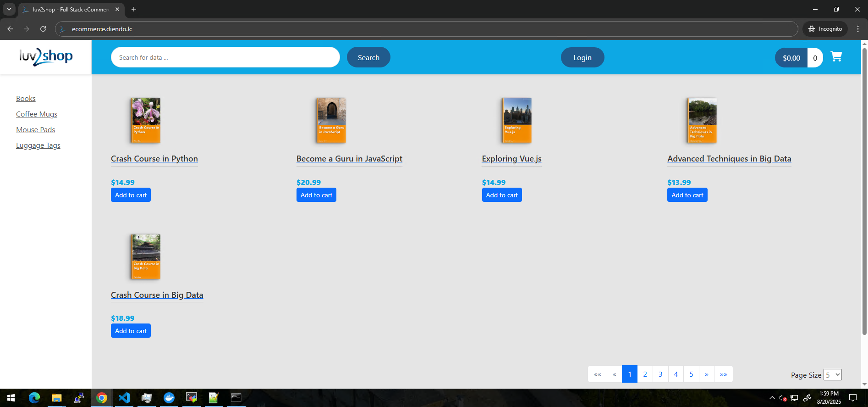
Task: Click the Incognito profile indicator
Action: pyautogui.click(x=825, y=29)
